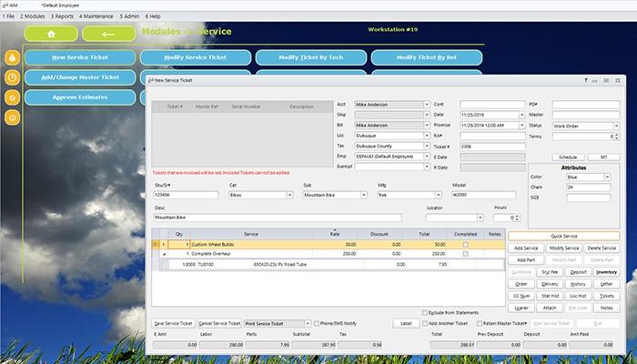Viewport: 637px width, 364px height.
Task: Open the Help menu
Action: [153, 16]
